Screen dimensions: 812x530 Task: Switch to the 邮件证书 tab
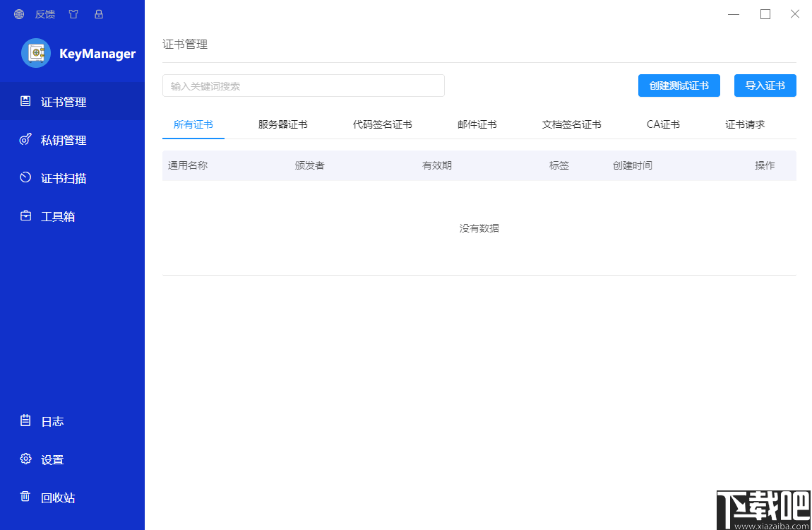pyautogui.click(x=477, y=124)
